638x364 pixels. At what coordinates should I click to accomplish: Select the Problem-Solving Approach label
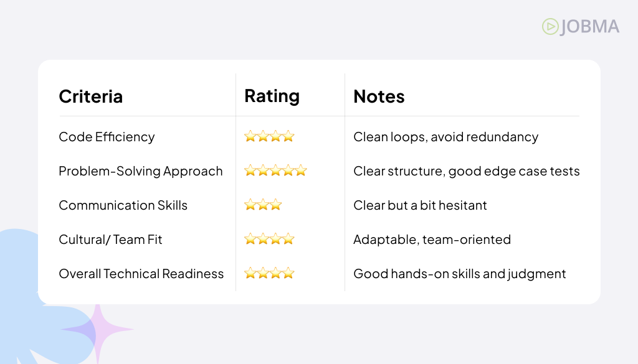click(141, 172)
